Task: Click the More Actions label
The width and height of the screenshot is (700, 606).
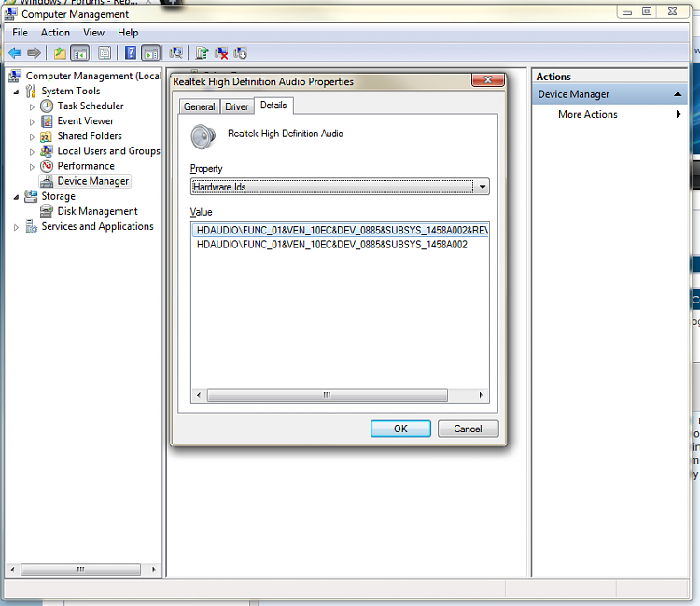Action: pyautogui.click(x=587, y=114)
